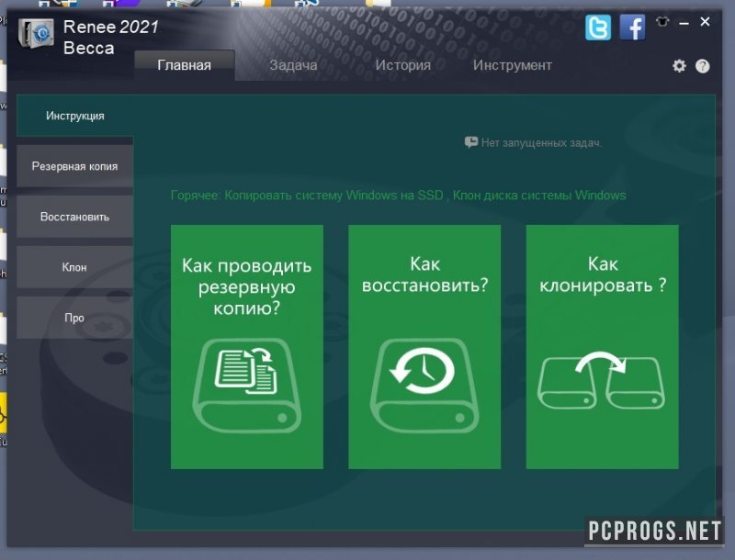Open the Инструмент tab

click(512, 65)
